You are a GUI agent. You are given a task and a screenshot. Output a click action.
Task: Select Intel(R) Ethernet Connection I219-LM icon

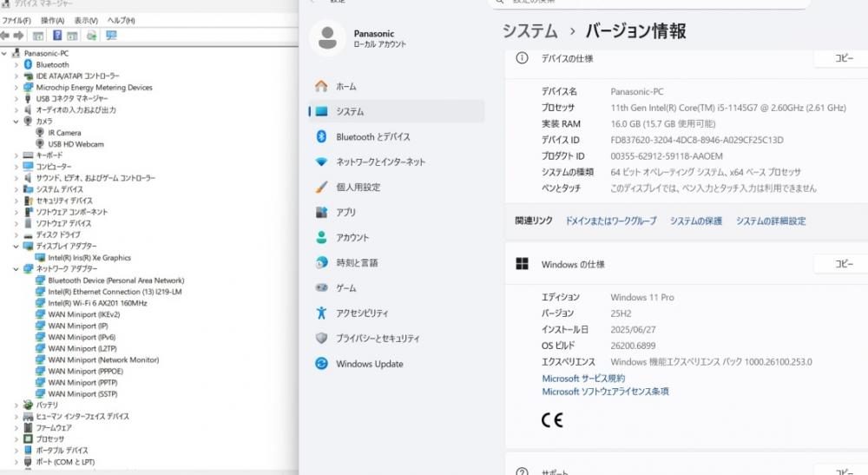point(40,292)
